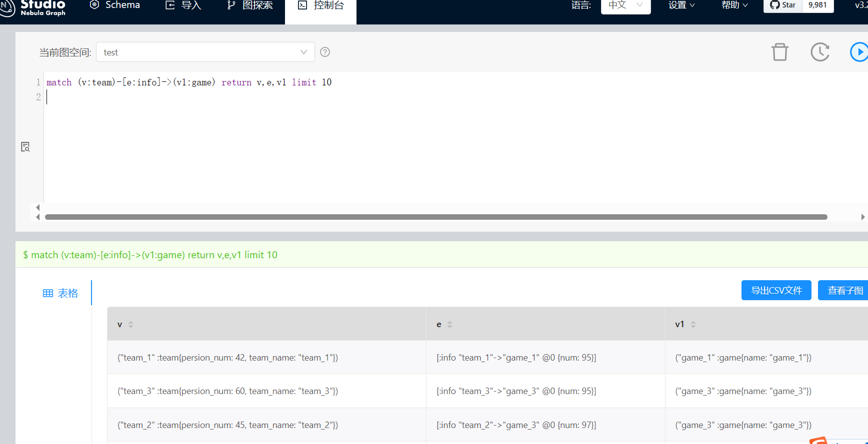Click the edge cell team_2 to game_3 num 97
This screenshot has width=868, height=444.
coord(545,425)
